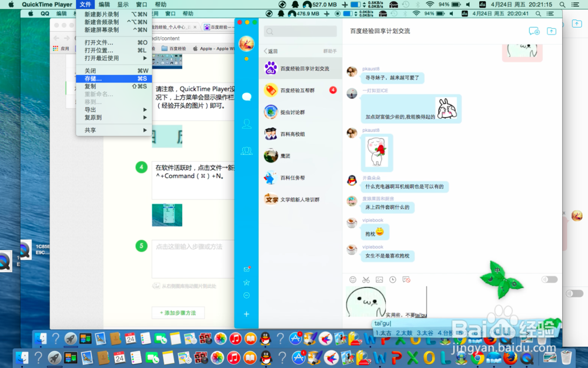Toggle the sound switch in the background window
Viewport: 588px width, 368px height.
tap(574, 293)
